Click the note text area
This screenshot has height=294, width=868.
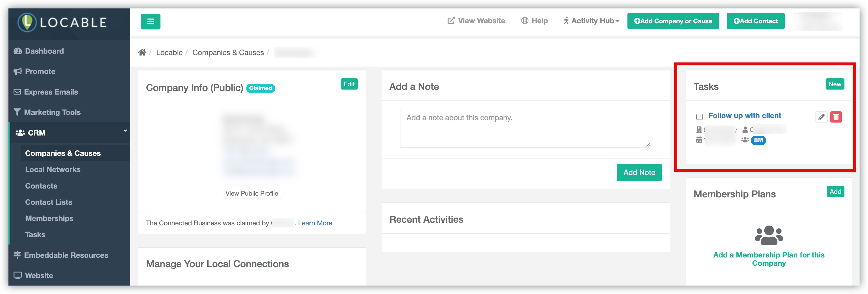point(525,128)
